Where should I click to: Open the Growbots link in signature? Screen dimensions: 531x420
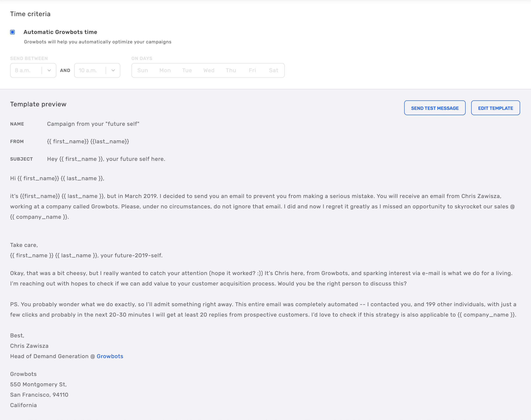coord(110,356)
